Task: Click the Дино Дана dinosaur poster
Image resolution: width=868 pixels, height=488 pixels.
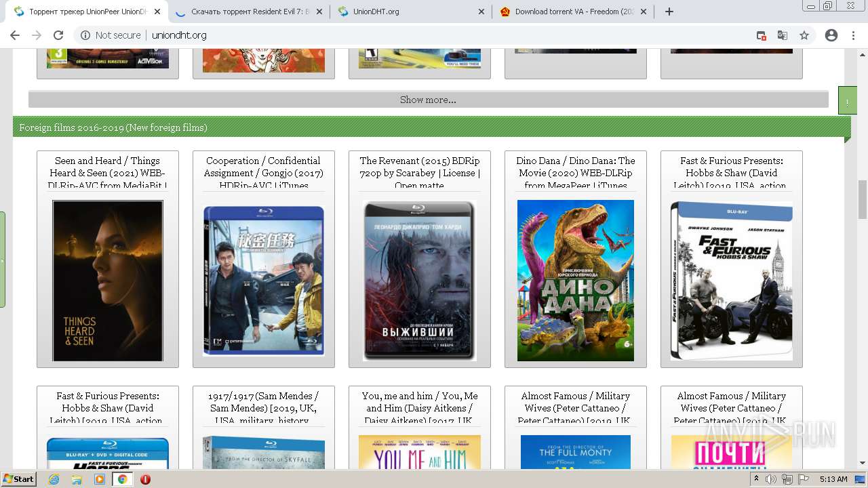Action: pyautogui.click(x=576, y=281)
